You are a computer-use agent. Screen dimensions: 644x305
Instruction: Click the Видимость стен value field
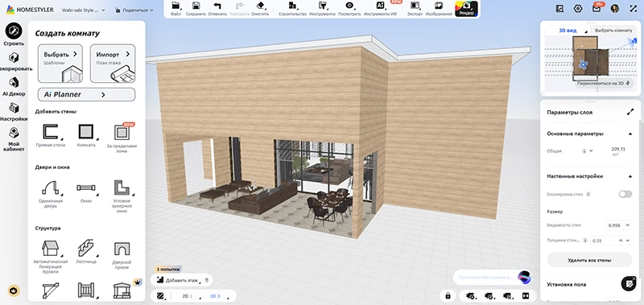(x=618, y=225)
